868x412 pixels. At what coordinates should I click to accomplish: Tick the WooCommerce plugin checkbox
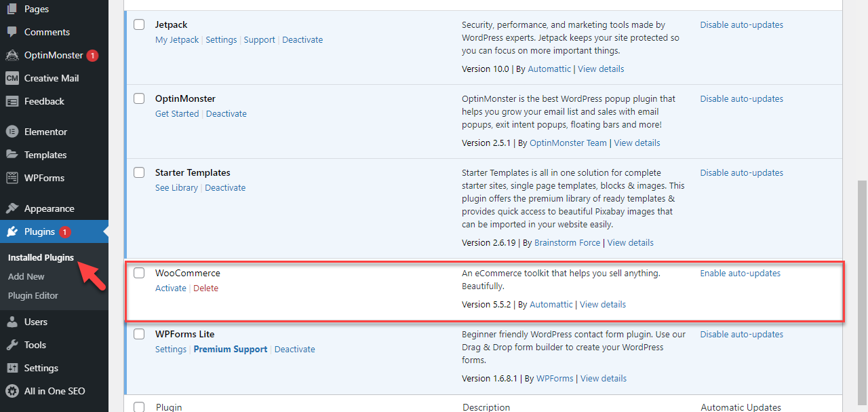139,273
